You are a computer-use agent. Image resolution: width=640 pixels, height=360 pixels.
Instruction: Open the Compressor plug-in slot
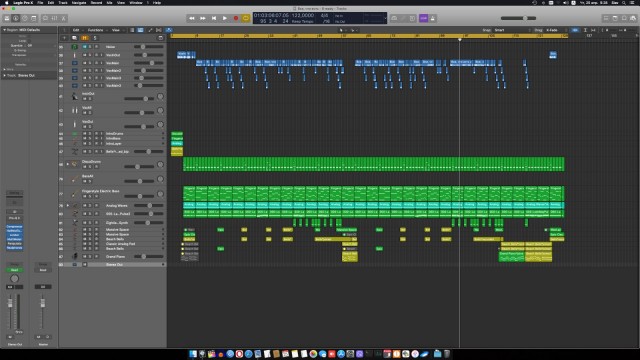(x=14, y=227)
